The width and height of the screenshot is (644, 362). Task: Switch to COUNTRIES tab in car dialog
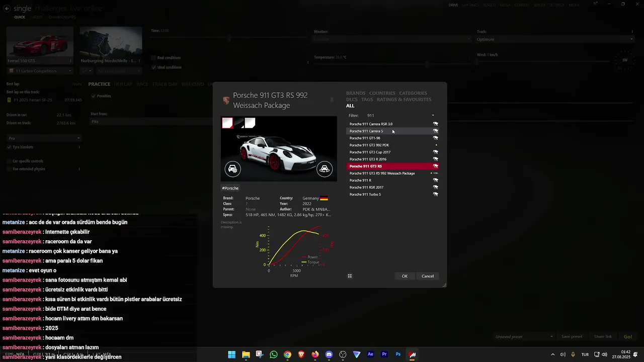(x=382, y=93)
